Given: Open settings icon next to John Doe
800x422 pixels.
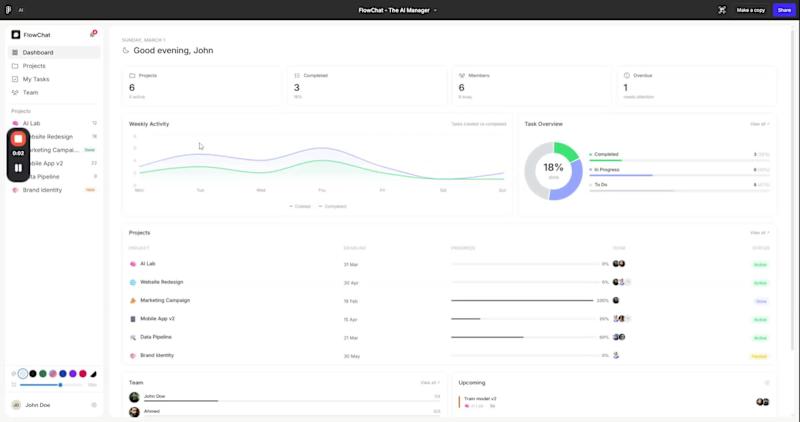Looking at the screenshot, I should 94,405.
